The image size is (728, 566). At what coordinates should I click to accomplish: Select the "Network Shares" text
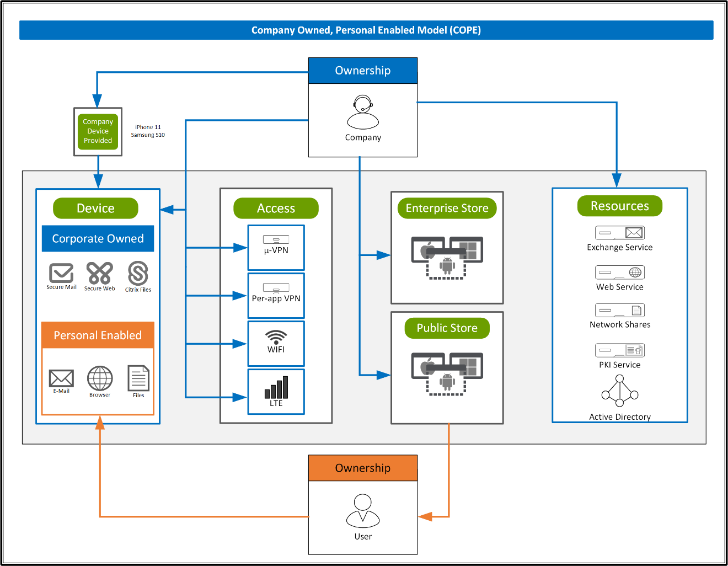click(620, 324)
